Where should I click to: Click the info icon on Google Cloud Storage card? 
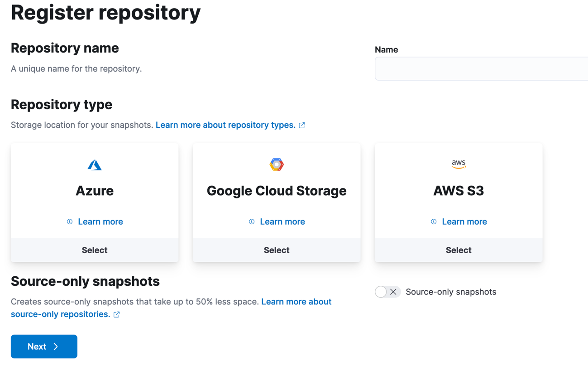[x=251, y=222]
